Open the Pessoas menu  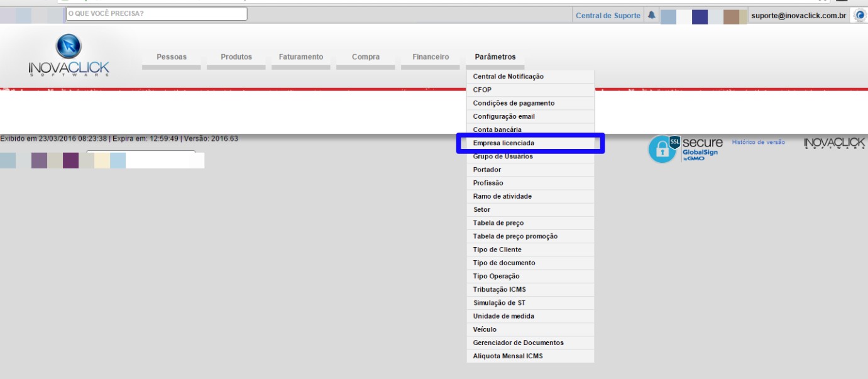172,57
